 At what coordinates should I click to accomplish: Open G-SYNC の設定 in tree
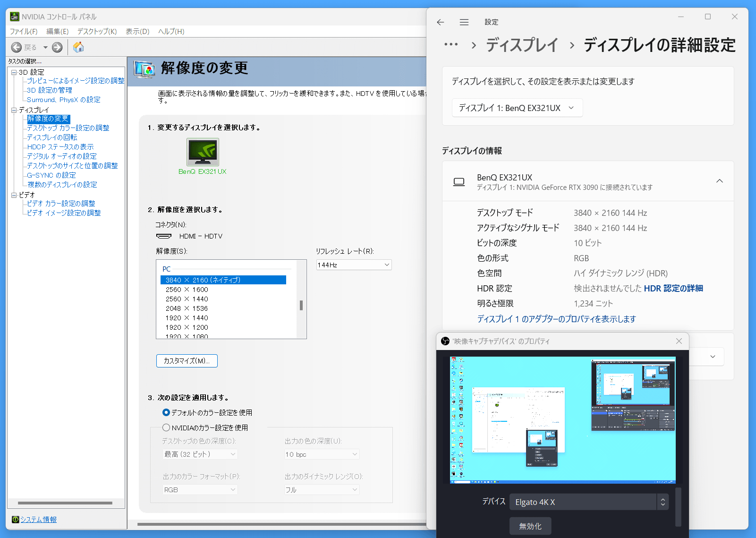51,175
